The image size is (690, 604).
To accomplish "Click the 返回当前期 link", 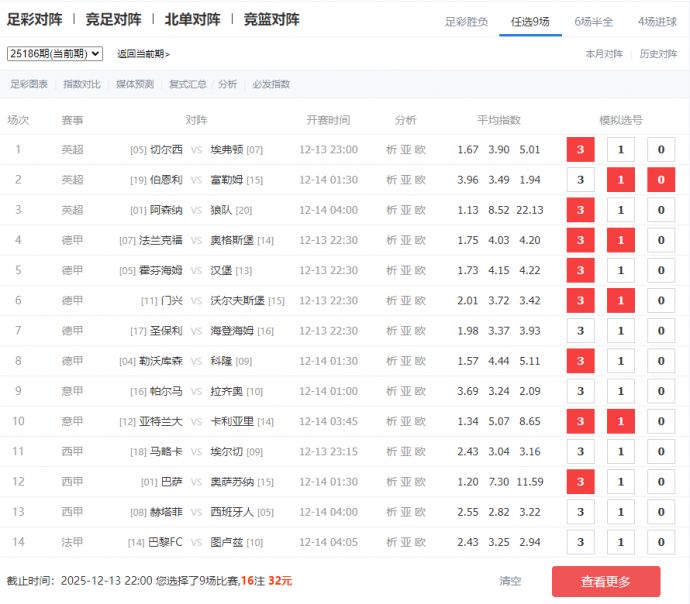I will coord(143,54).
